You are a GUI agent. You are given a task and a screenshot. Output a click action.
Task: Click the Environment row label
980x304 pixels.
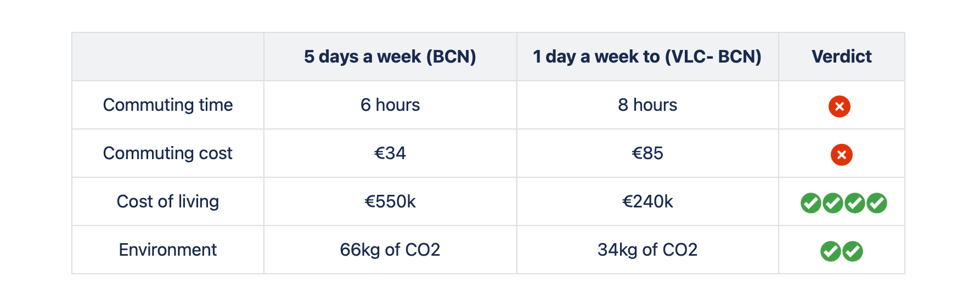point(168,250)
